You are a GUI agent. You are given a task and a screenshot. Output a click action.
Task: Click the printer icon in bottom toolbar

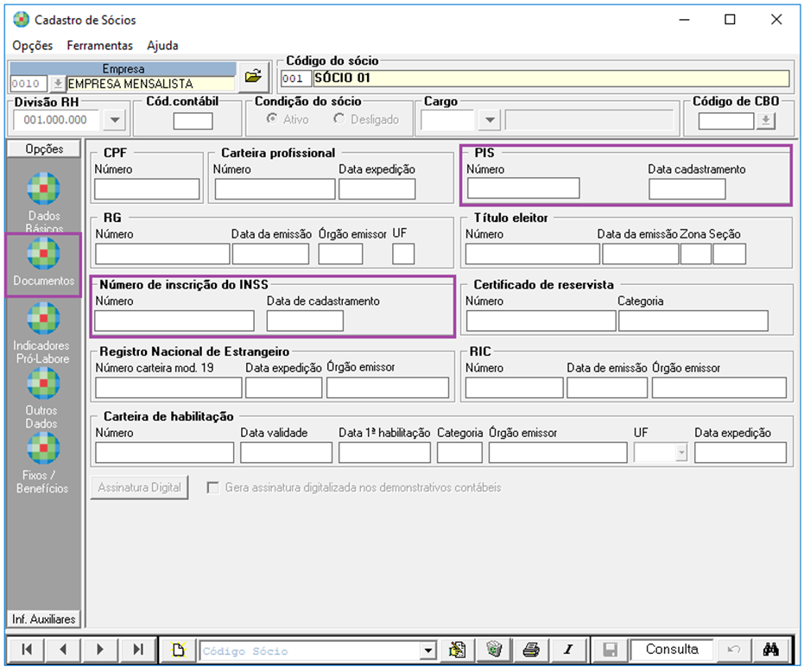coord(531,650)
